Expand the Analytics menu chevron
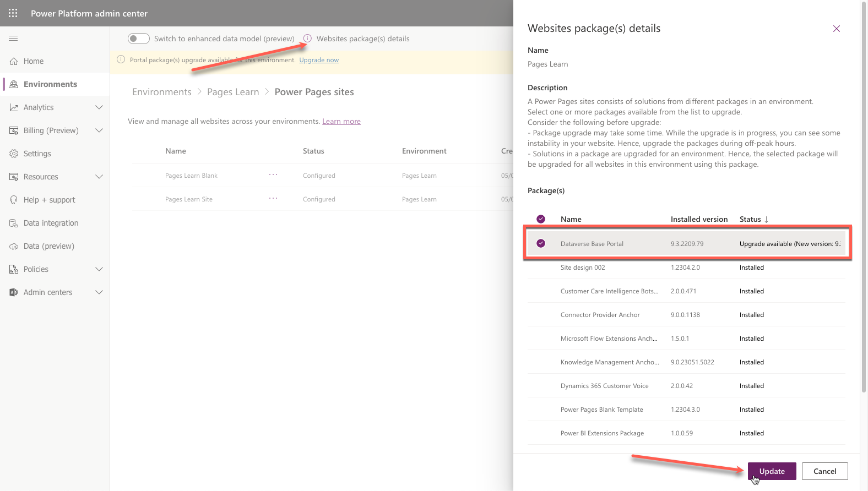The width and height of the screenshot is (868, 491). coord(99,107)
